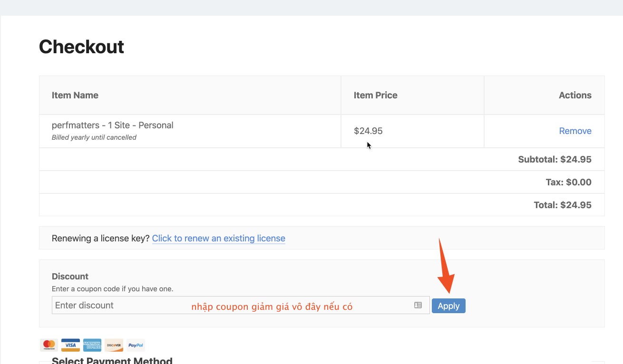Open the renew existing license link
The width and height of the screenshot is (623, 364).
[218, 239]
